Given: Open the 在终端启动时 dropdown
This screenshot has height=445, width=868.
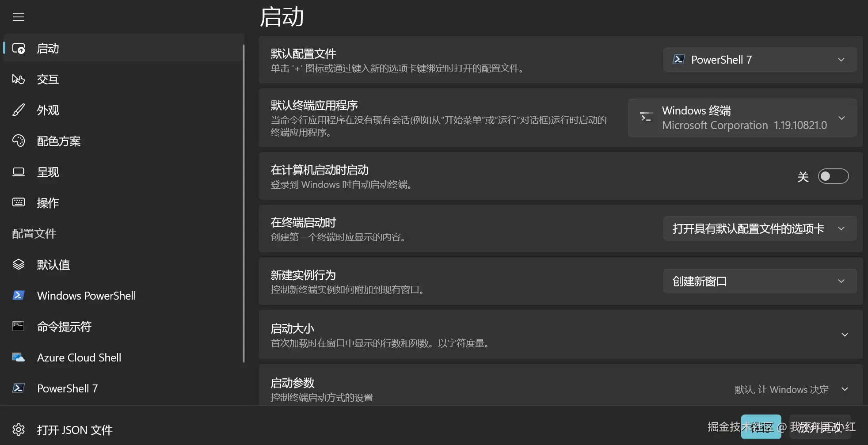Looking at the screenshot, I should coord(760,228).
